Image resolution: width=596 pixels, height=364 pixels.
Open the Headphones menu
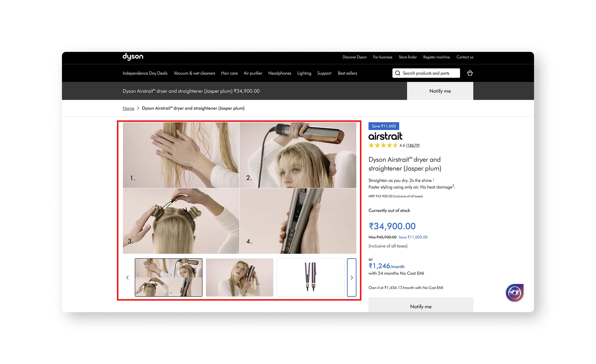pos(280,73)
